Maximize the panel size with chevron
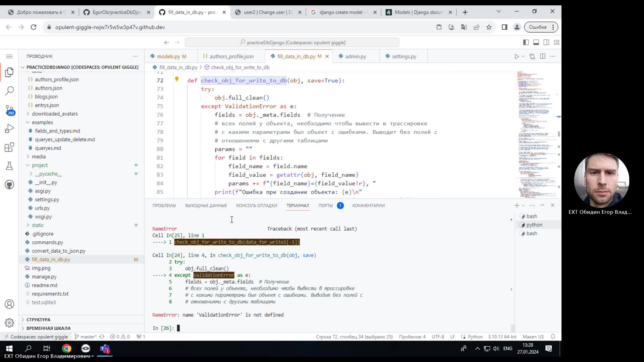Image resolution: width=644 pixels, height=362 pixels. 542,205
